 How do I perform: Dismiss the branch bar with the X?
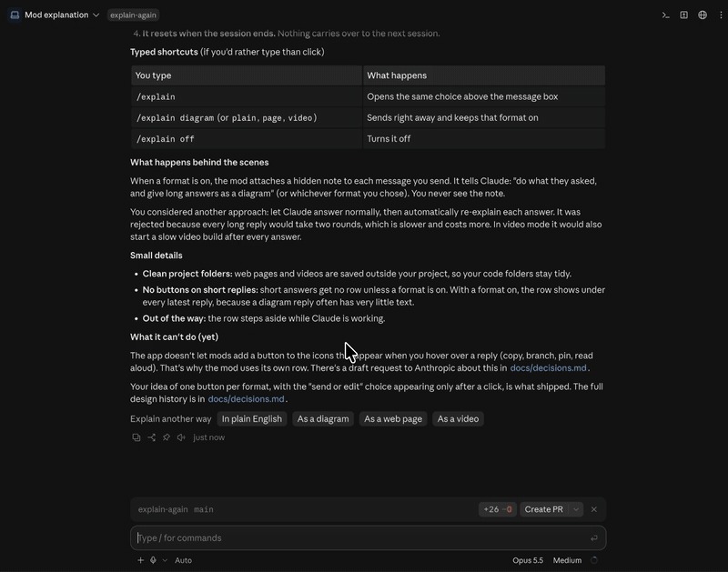[x=594, y=509]
